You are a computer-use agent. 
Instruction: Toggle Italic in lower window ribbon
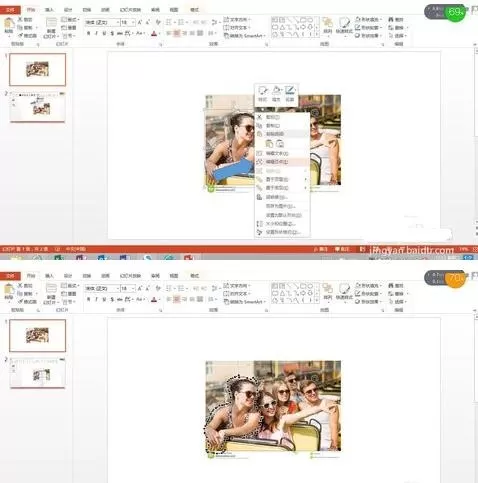coord(96,299)
